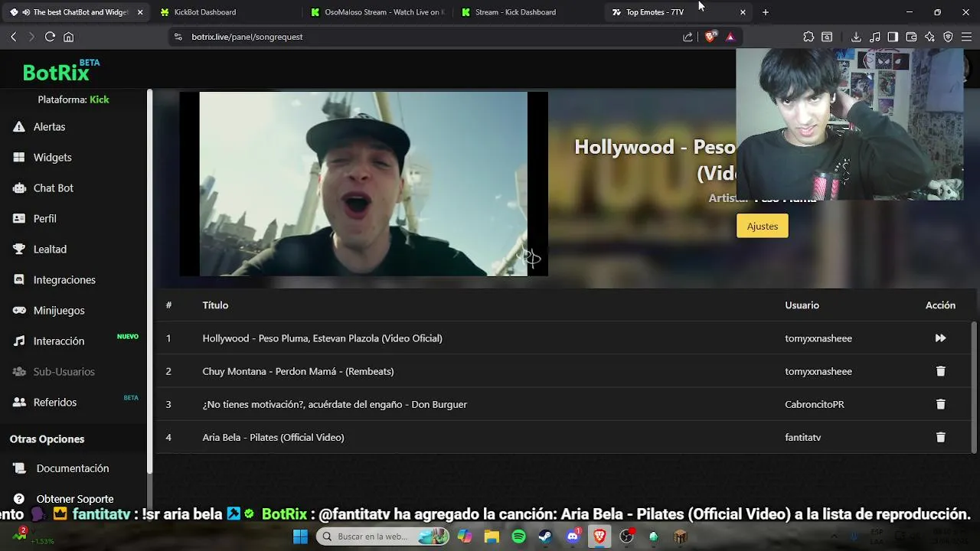Open the Interacción section

pos(59,341)
